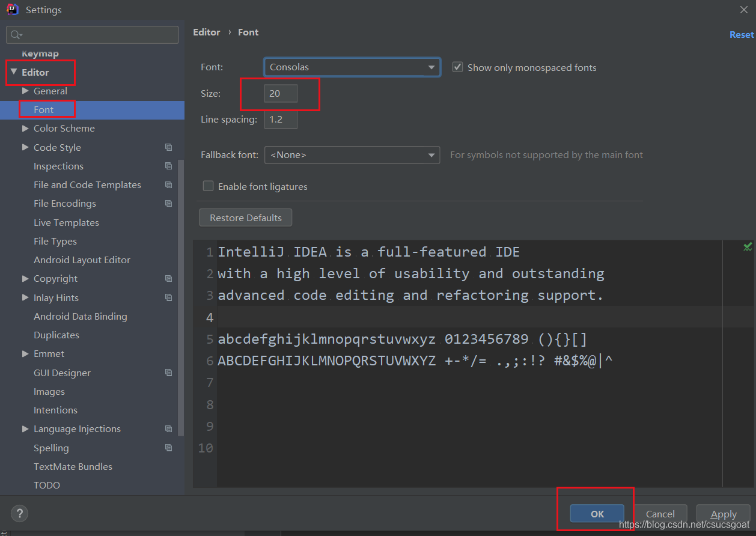756x536 pixels.
Task: Toggle Show only monospaced fonts checkbox
Action: pos(457,67)
